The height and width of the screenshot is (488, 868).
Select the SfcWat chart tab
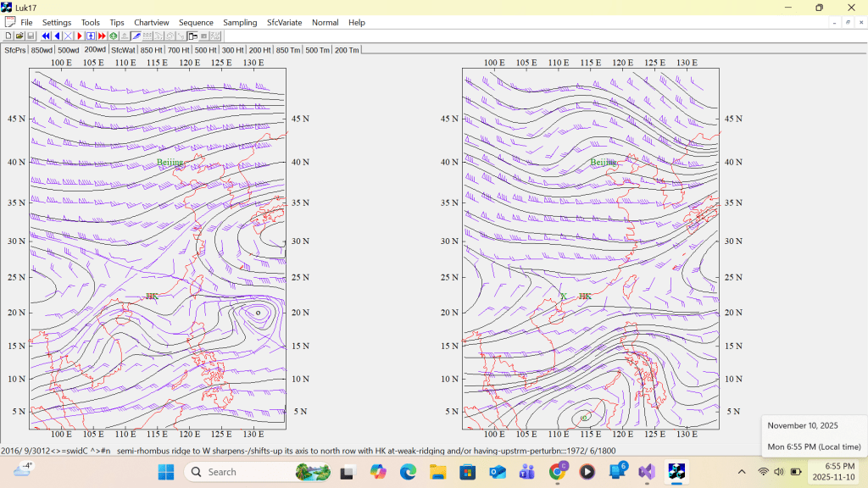click(x=123, y=50)
